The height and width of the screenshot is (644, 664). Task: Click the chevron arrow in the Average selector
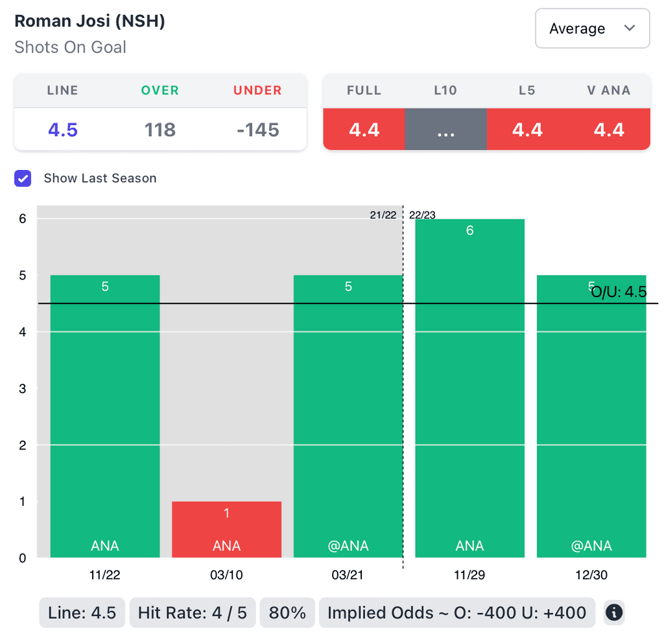629,29
